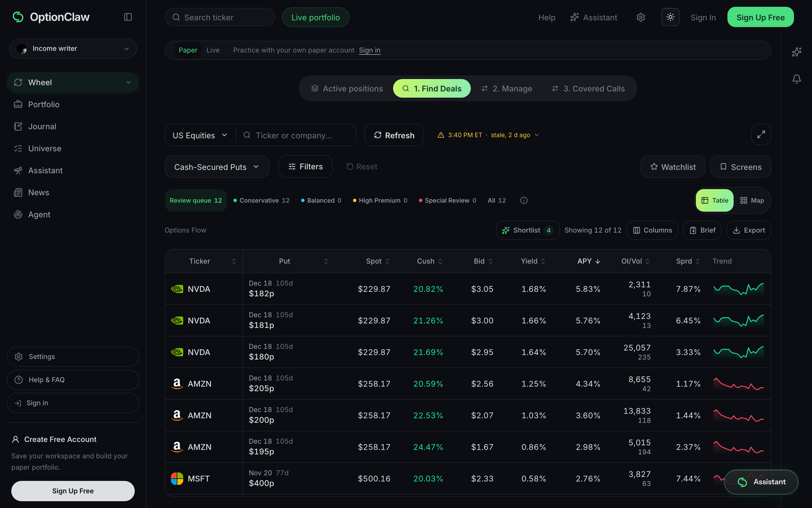
Task: Click Live portfolio pill button
Action: coord(315,17)
